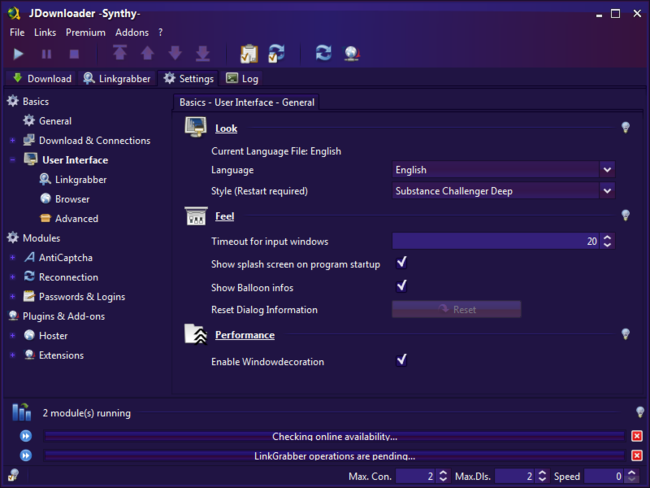Move selection to bottom with arrow icon
The height and width of the screenshot is (488, 650).
pyautogui.click(x=203, y=53)
